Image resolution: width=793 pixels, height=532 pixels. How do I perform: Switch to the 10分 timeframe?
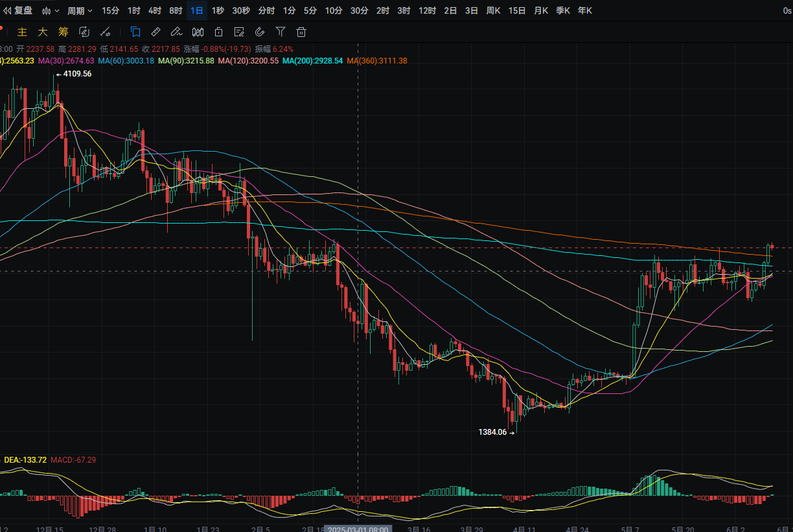click(x=334, y=10)
